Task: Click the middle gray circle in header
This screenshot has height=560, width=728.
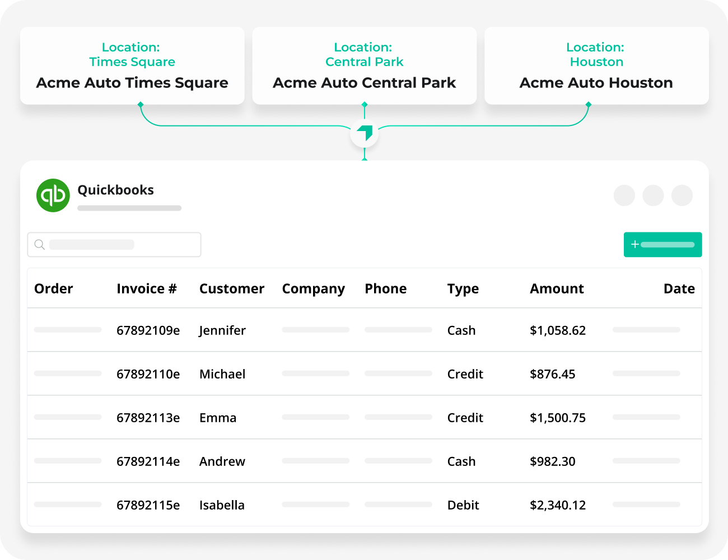Action: (653, 195)
